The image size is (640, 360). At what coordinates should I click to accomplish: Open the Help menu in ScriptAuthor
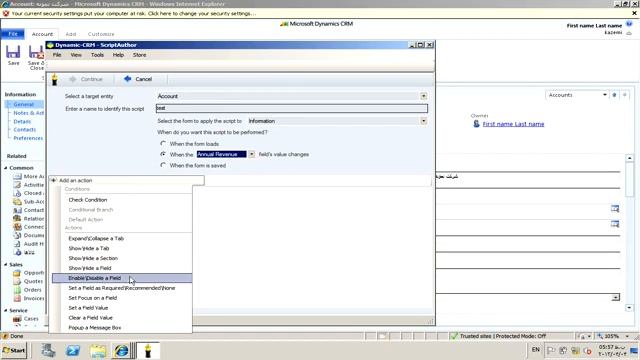(x=118, y=55)
